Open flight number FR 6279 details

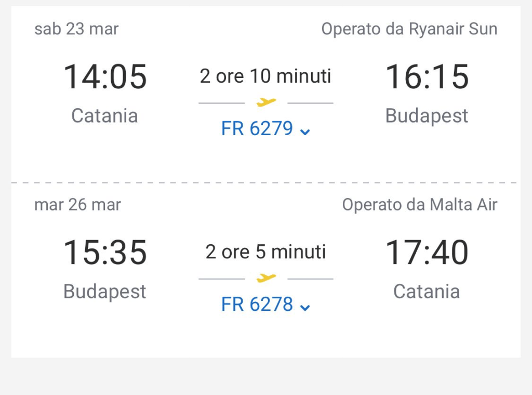[257, 129]
